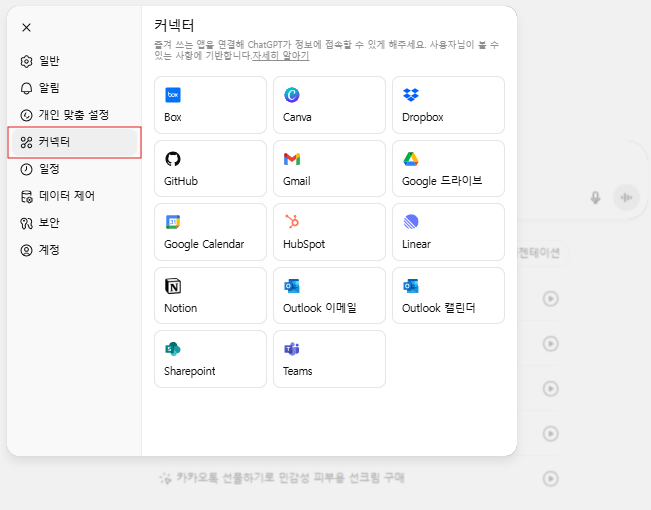The width and height of the screenshot is (651, 510).
Task: Click the Linear logo icon
Action: tap(411, 222)
